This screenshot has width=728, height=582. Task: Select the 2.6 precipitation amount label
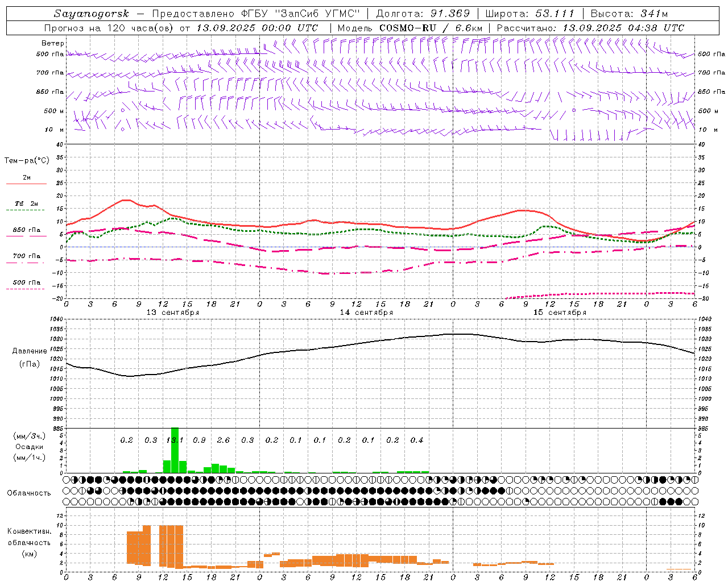tap(224, 440)
